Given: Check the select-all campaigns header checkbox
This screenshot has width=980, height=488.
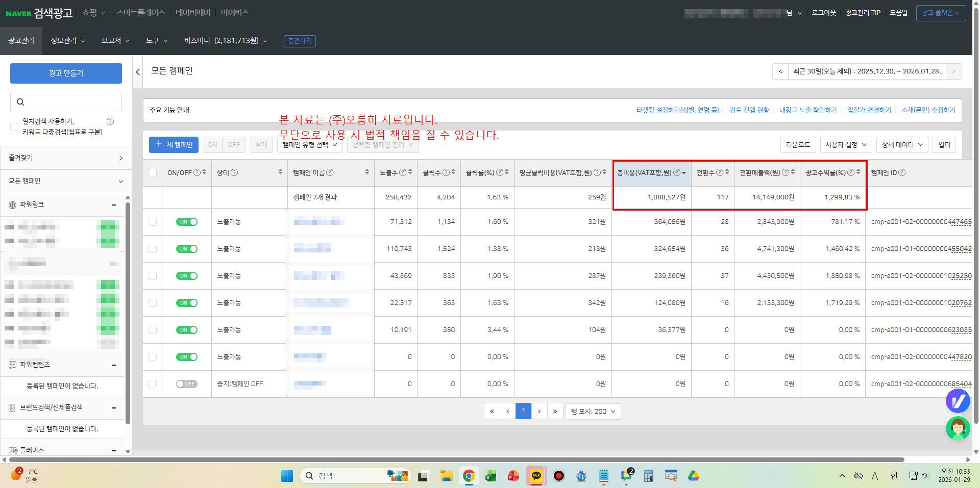Looking at the screenshot, I should [x=153, y=173].
